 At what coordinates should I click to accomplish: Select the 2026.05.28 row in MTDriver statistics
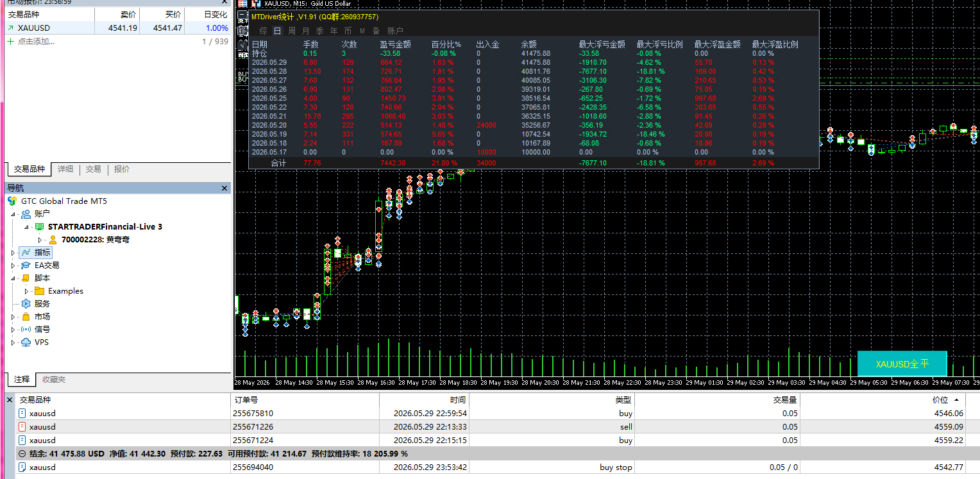[x=534, y=71]
